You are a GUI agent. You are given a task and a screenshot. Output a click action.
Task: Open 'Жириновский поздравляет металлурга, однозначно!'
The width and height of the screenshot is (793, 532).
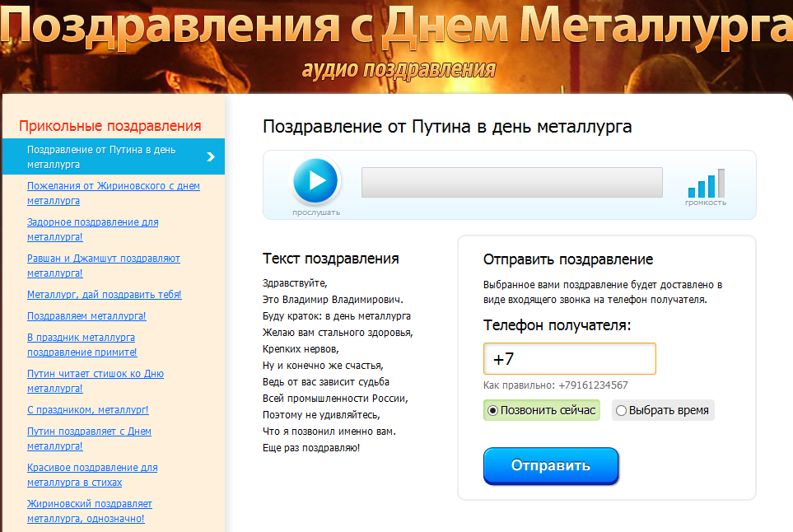(x=90, y=511)
